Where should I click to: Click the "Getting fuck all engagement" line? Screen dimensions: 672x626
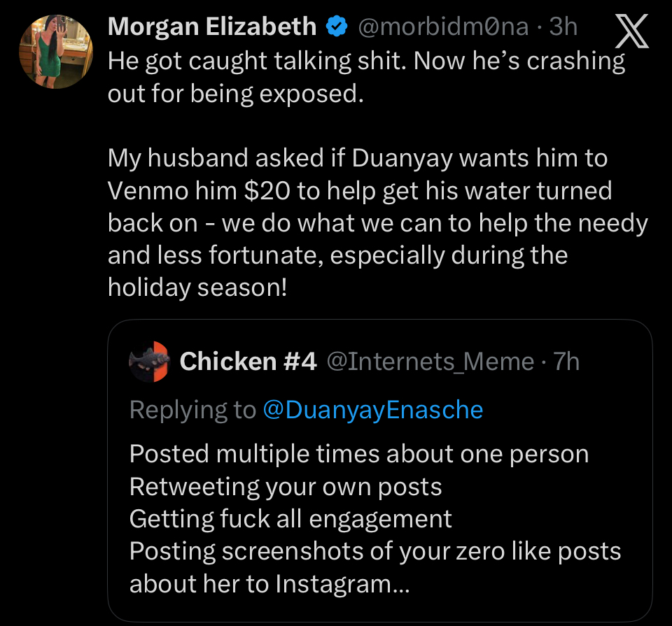(x=290, y=518)
